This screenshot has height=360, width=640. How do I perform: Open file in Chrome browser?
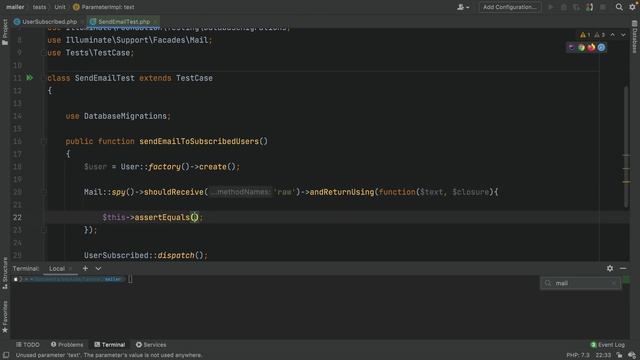tap(581, 47)
